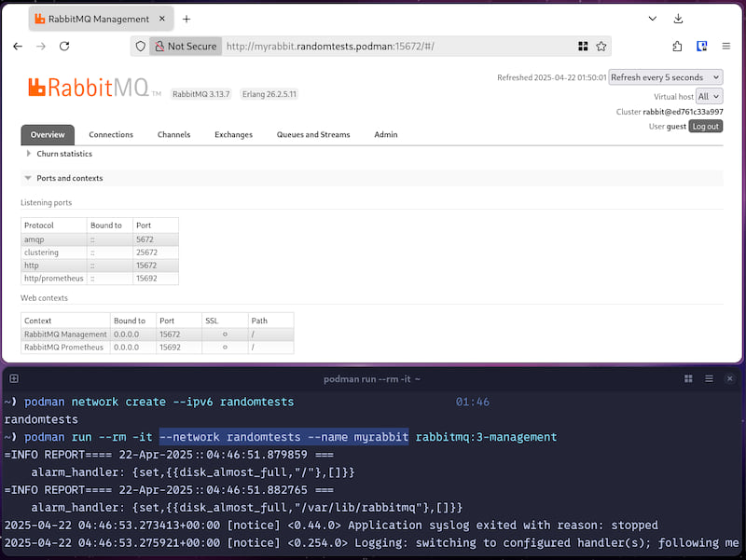Click the cluster name rabbit@ed761c33a997
Viewport: 746px width, 560px height.
click(x=683, y=112)
